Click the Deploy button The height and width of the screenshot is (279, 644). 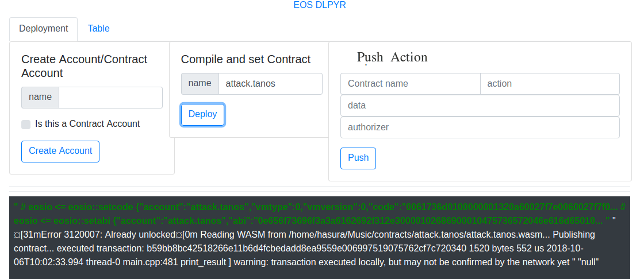[x=202, y=114]
